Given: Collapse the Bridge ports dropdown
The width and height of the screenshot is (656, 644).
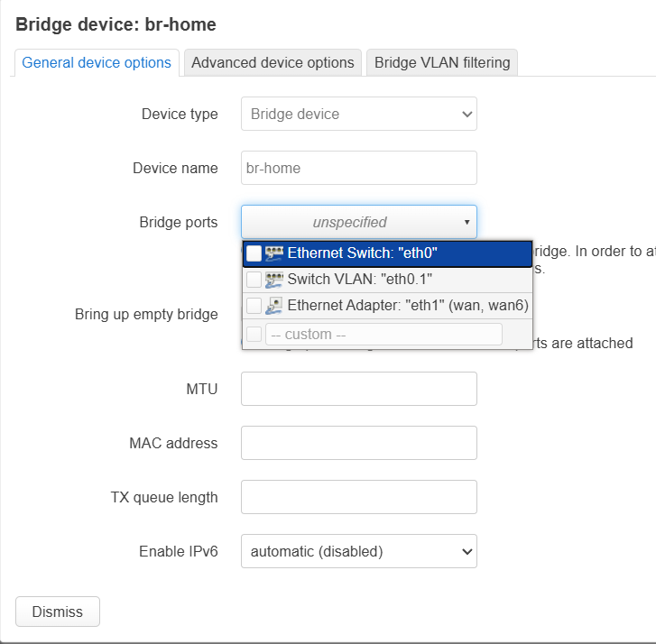Looking at the screenshot, I should [x=359, y=222].
